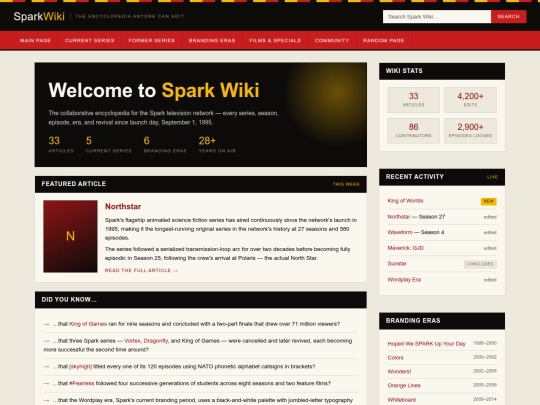Follow the Read the Full Article link
540x405 pixels.
coord(141,270)
